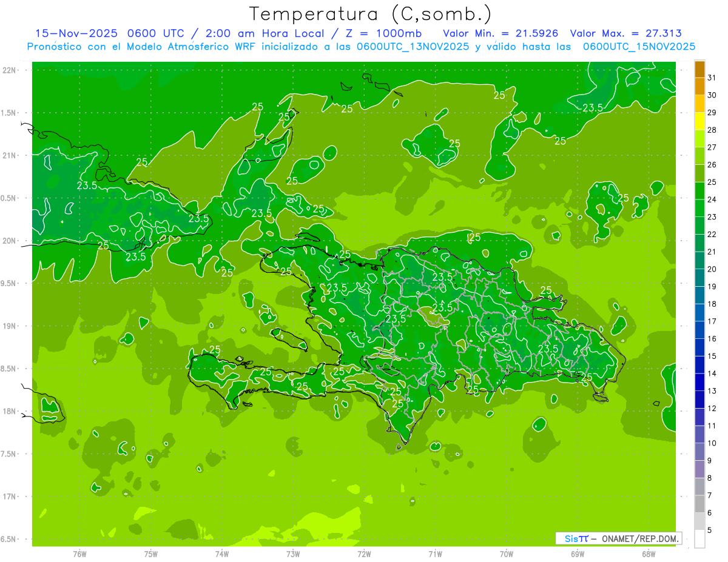Pick the legend swatch between 23 and 24
Viewport: 728px width, 562px height.
click(x=699, y=208)
